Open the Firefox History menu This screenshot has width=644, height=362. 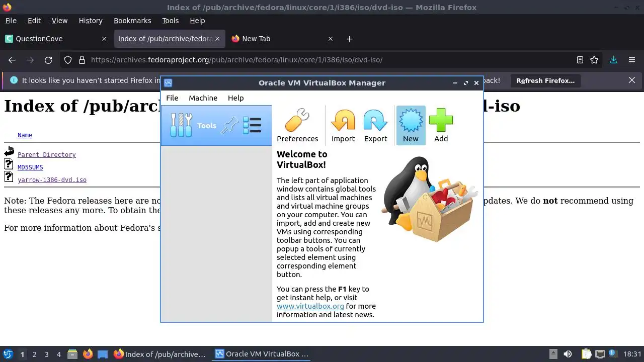point(91,21)
